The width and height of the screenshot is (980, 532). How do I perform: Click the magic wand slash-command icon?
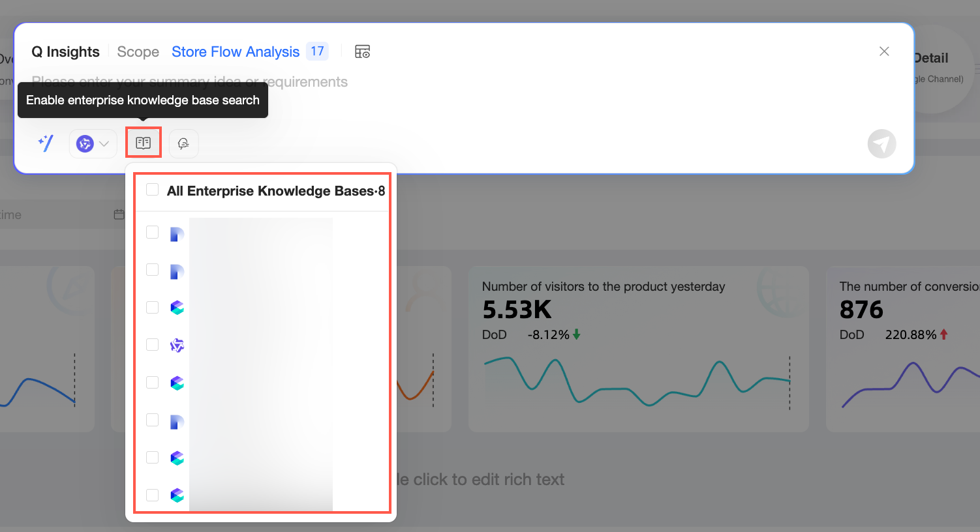coord(46,143)
